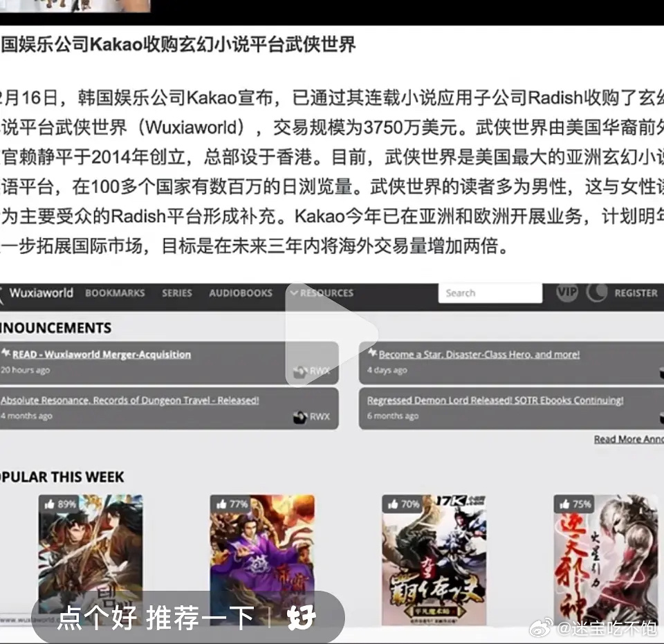Expand the RESOURCES dropdown menu
Screen dimensions: 664x644
(x=322, y=293)
